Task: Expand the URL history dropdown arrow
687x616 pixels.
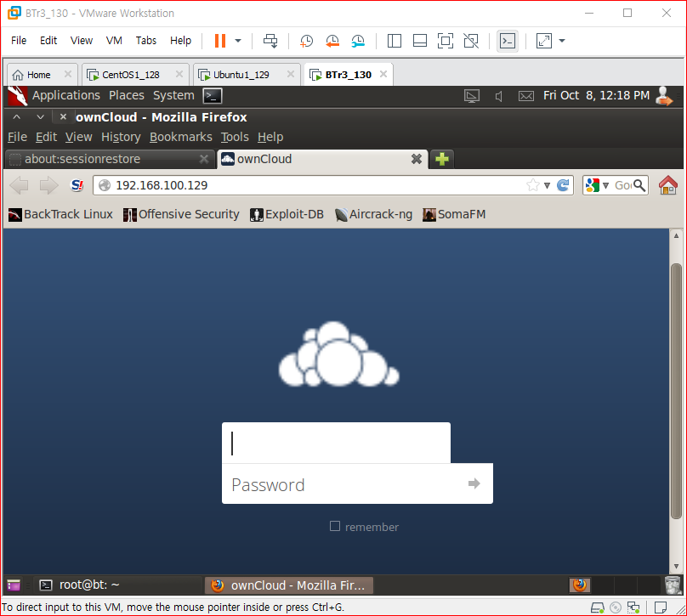Action: tap(547, 185)
